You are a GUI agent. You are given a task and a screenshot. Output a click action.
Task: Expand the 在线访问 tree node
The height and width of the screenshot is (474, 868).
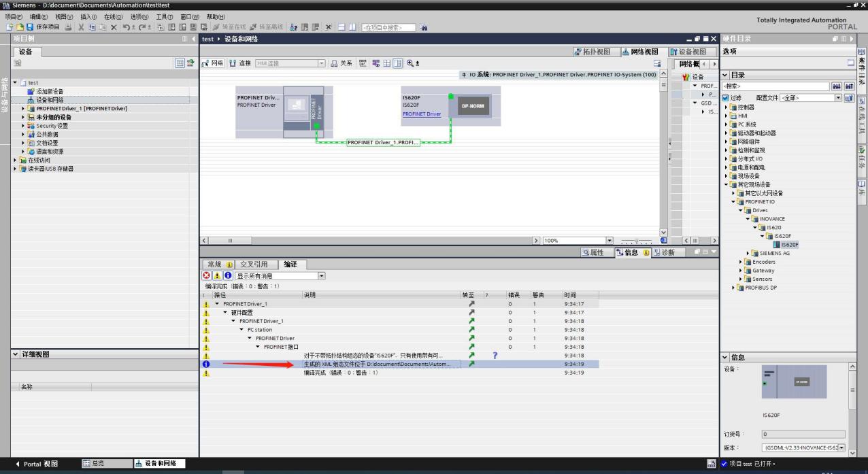pyautogui.click(x=16, y=160)
